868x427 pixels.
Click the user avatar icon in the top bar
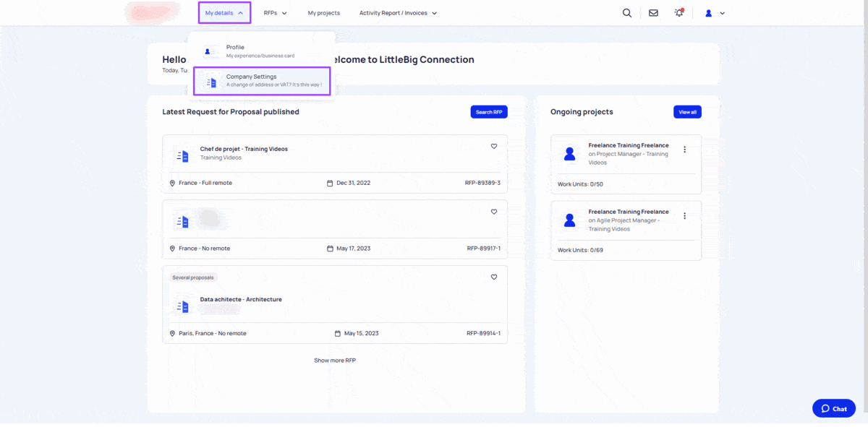[707, 12]
